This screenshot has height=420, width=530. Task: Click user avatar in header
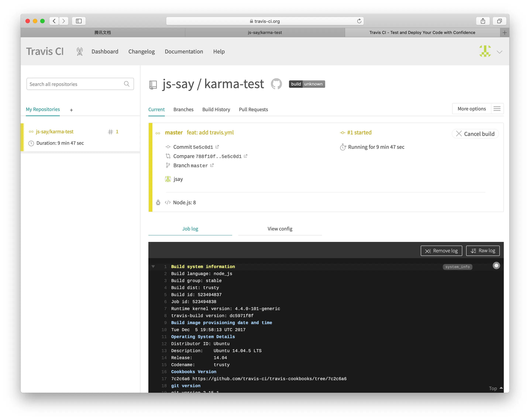(x=485, y=51)
